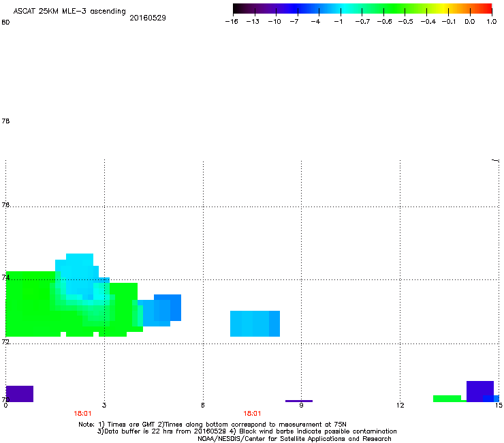Click the -0.4 color scale label
The width and height of the screenshot is (504, 443).
click(428, 22)
